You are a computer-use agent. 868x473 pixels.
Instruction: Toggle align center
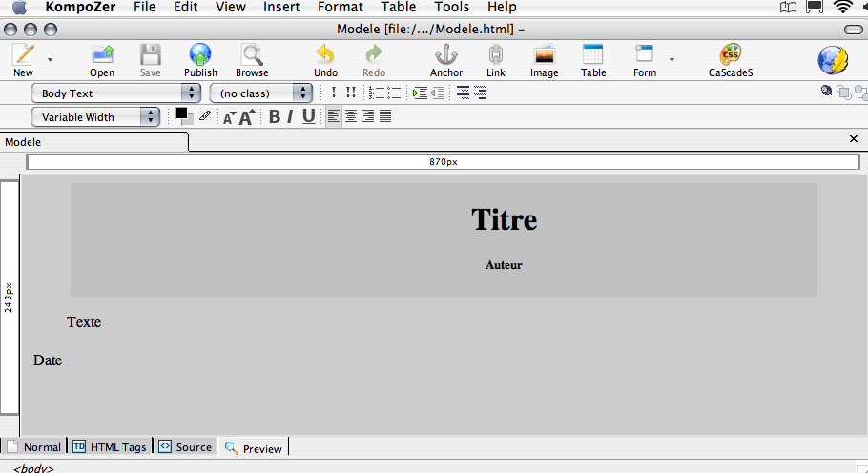350,116
